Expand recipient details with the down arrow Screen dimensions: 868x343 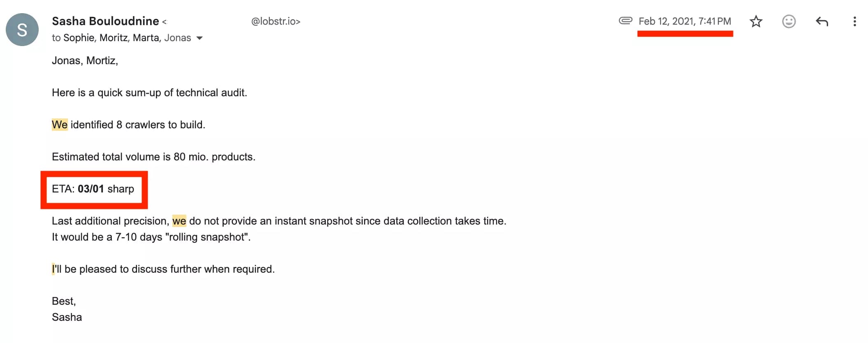click(199, 38)
